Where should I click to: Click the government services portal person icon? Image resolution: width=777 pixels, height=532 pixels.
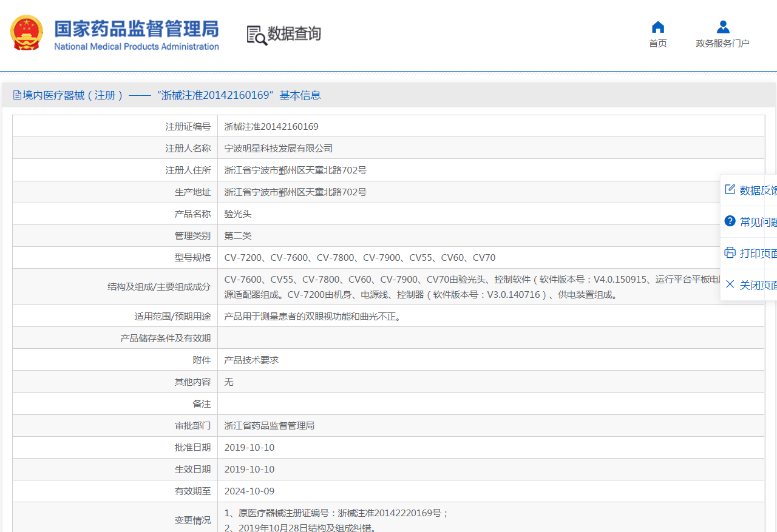(722, 27)
